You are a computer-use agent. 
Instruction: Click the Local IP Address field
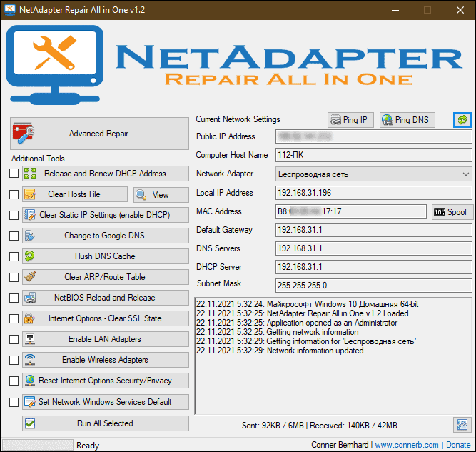tap(374, 193)
